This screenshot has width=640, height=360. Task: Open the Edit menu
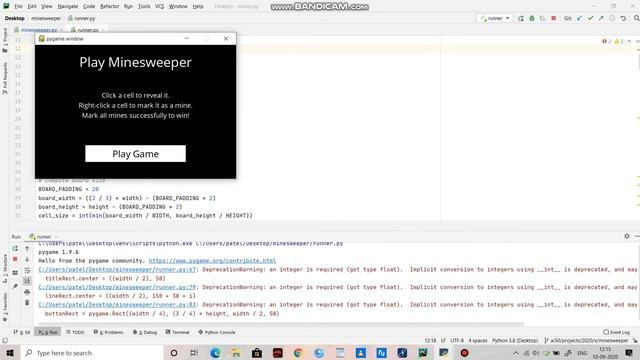(x=32, y=7)
